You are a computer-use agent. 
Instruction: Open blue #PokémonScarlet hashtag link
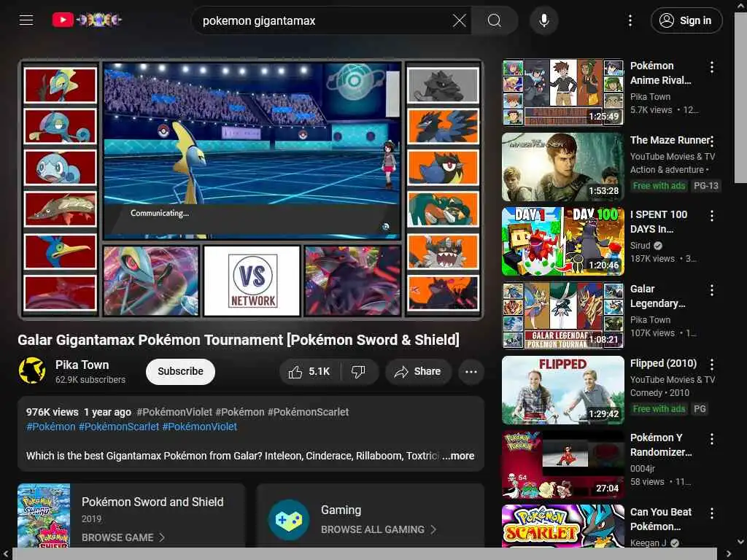(x=119, y=427)
